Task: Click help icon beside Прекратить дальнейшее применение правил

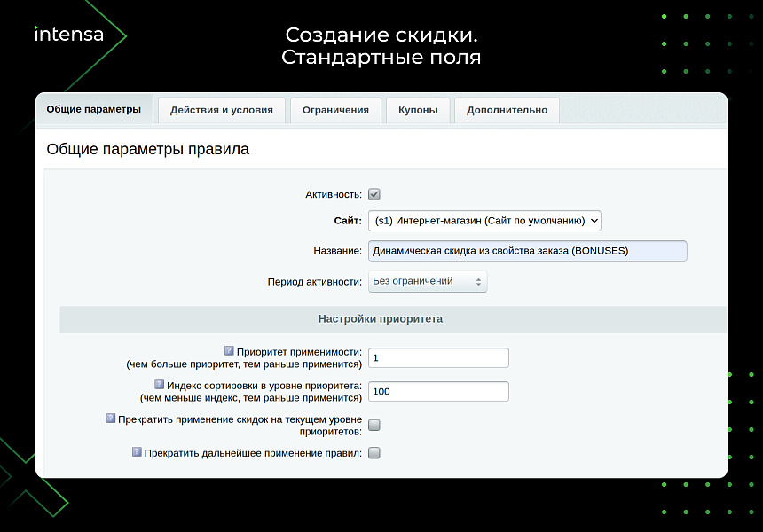Action: (137, 451)
